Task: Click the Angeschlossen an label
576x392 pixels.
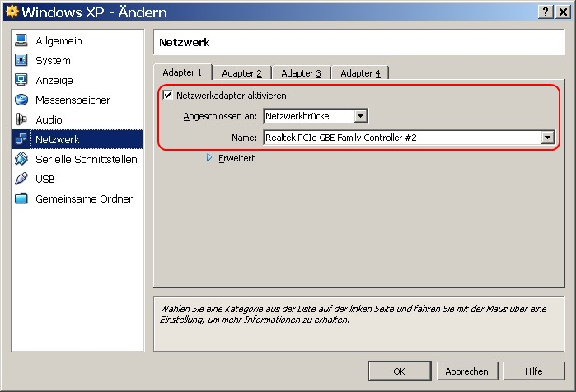Action: coord(220,116)
